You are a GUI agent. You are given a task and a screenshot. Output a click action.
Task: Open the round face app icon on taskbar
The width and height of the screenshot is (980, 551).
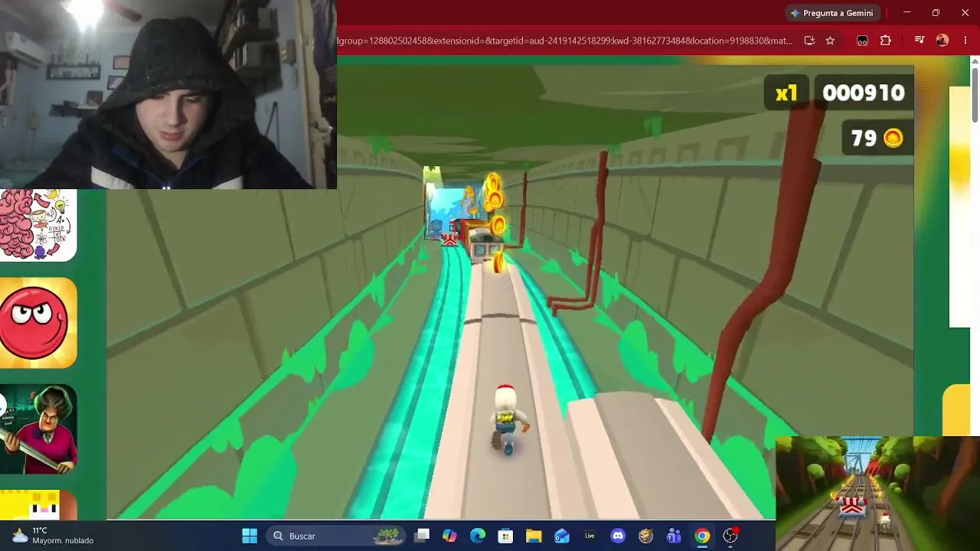[x=645, y=536]
